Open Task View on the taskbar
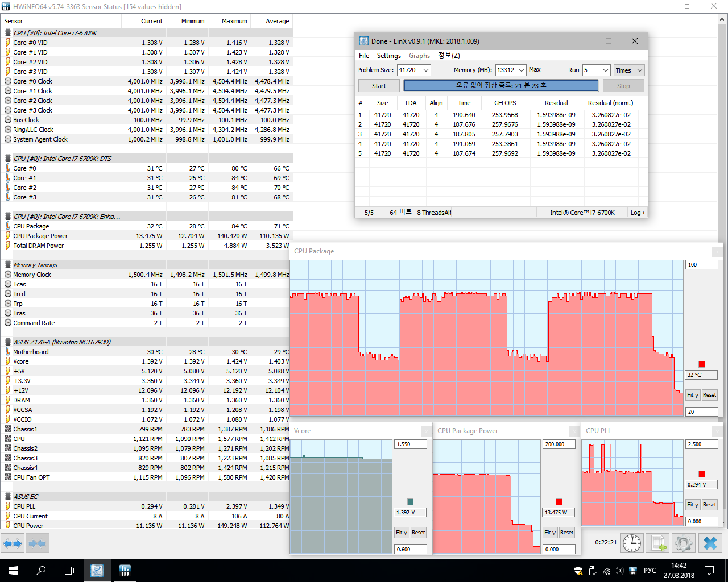Image resolution: width=728 pixels, height=582 pixels. click(68, 571)
